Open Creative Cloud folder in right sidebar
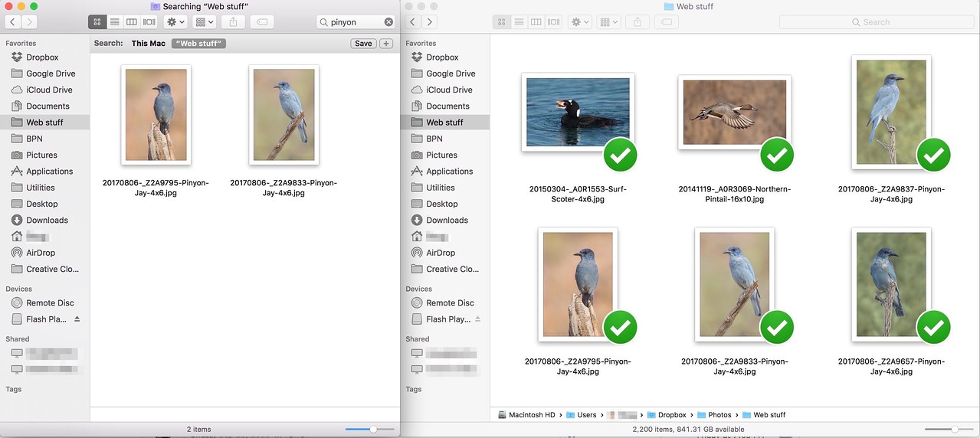 (x=444, y=269)
